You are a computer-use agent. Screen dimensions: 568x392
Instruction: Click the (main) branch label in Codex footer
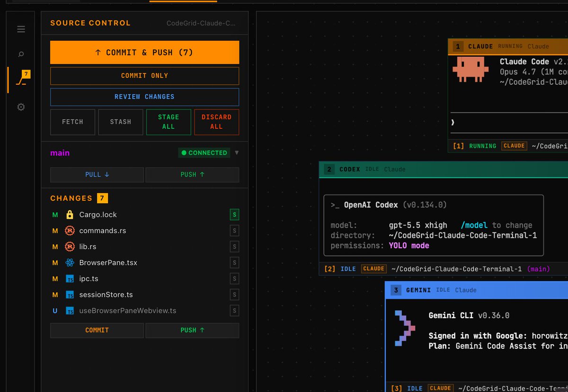(538, 269)
